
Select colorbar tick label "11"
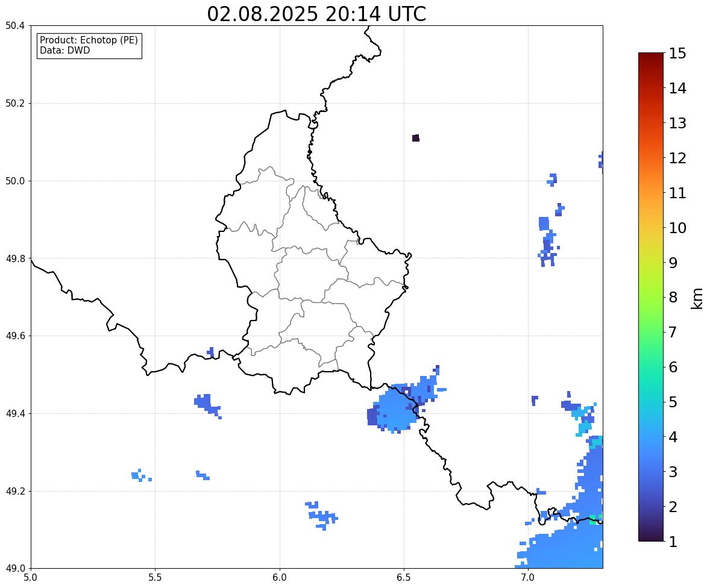click(677, 193)
